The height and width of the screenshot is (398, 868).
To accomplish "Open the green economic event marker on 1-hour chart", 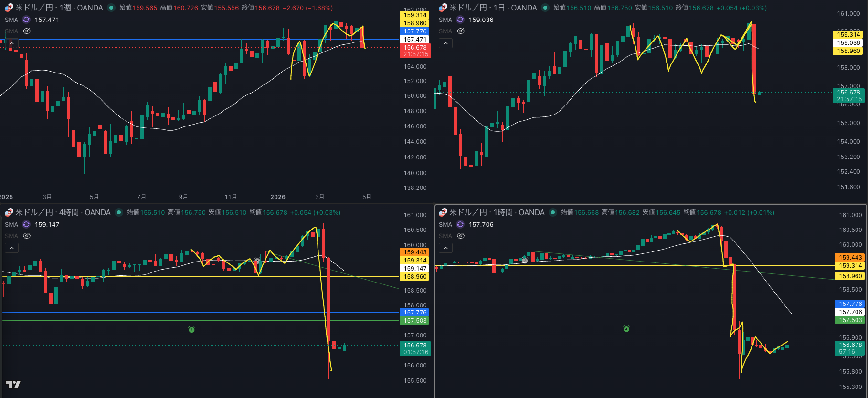I will 626,329.
